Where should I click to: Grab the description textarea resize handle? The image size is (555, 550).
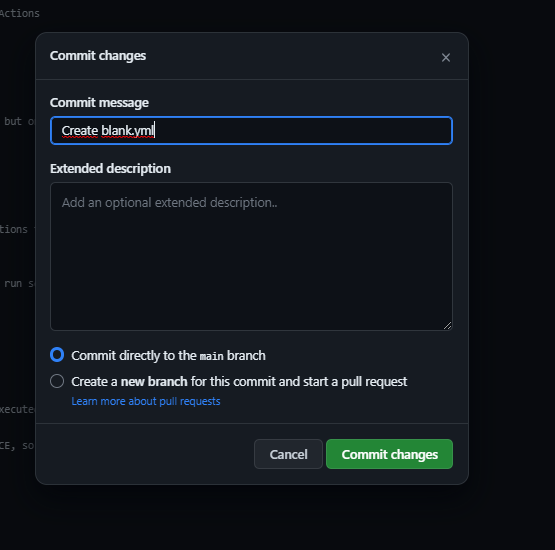point(447,326)
